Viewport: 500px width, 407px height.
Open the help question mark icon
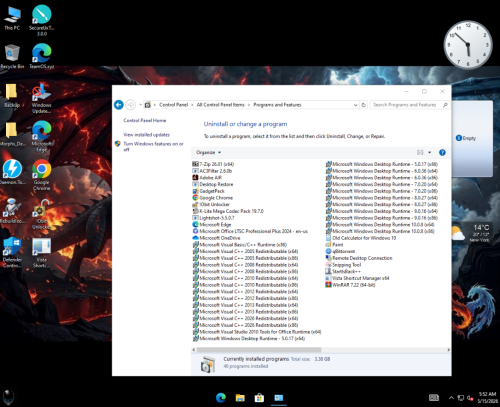(442, 152)
